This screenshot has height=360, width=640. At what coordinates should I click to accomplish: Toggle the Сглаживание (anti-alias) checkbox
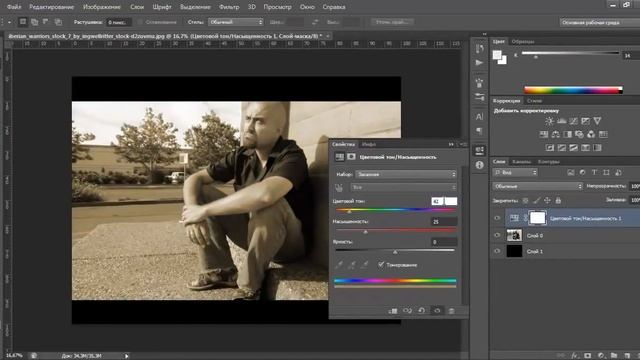[x=140, y=22]
